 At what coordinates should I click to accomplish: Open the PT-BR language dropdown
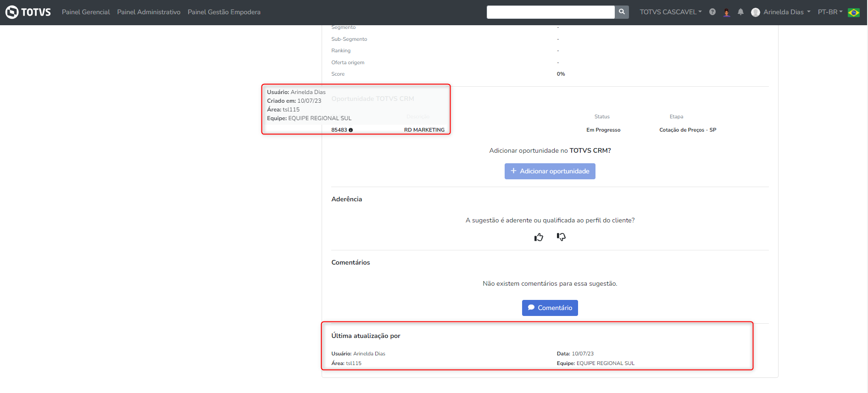[830, 12]
